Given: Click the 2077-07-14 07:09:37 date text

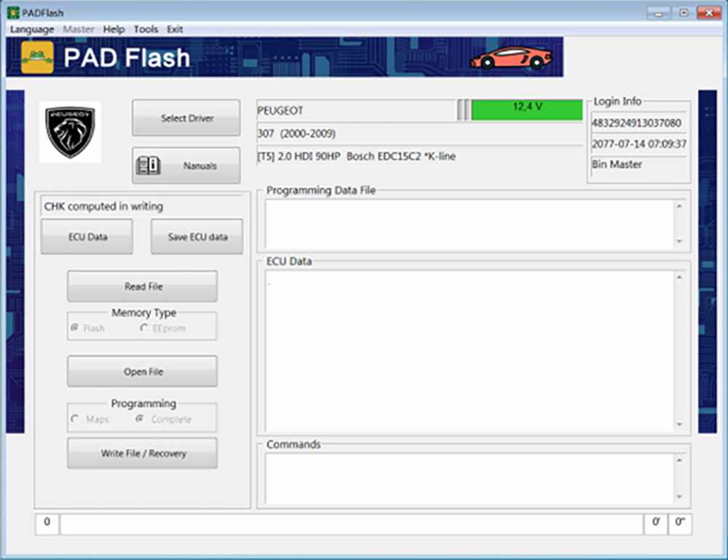Looking at the screenshot, I should click(639, 144).
